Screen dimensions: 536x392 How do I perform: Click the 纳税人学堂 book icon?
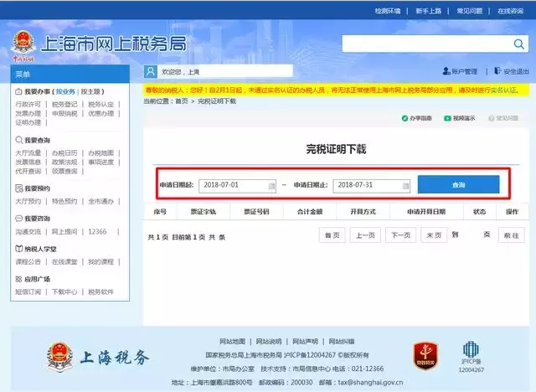(18, 249)
